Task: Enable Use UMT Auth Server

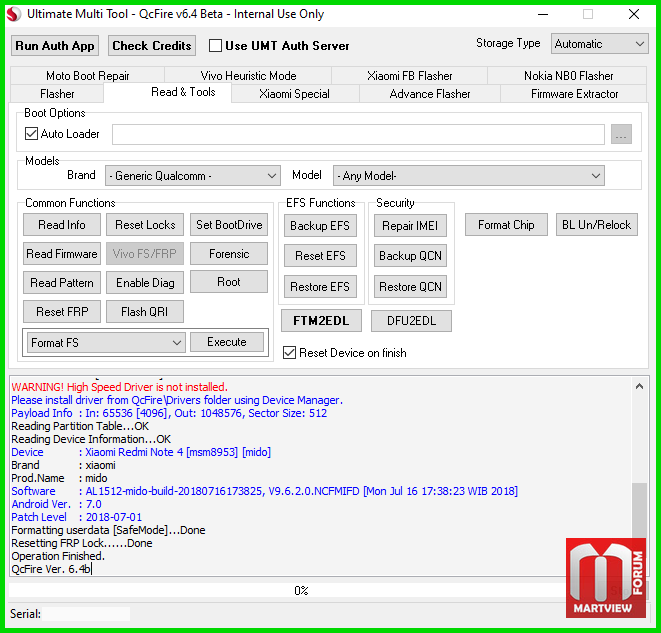Action: coord(215,46)
